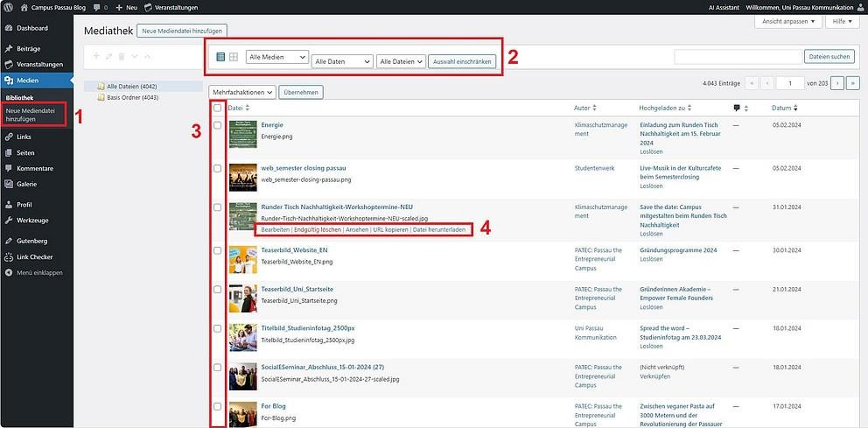This screenshot has height=428, width=868.
Task: Click the Beiträge pin icon in sidebar
Action: pos(8,49)
